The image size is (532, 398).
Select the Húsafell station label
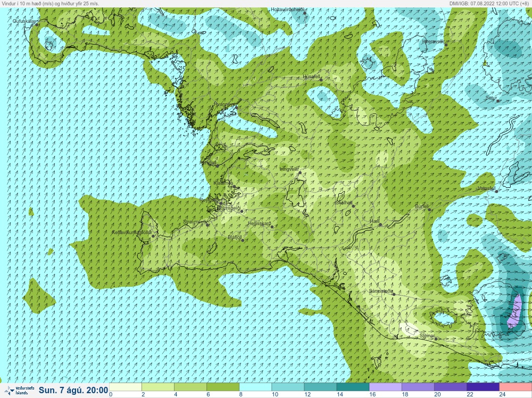point(311,77)
